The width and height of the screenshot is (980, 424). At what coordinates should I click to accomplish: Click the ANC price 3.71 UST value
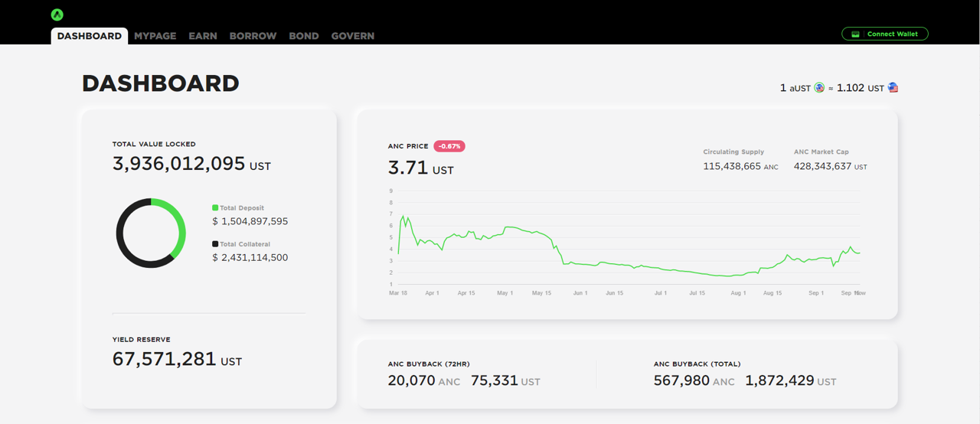[x=421, y=168]
